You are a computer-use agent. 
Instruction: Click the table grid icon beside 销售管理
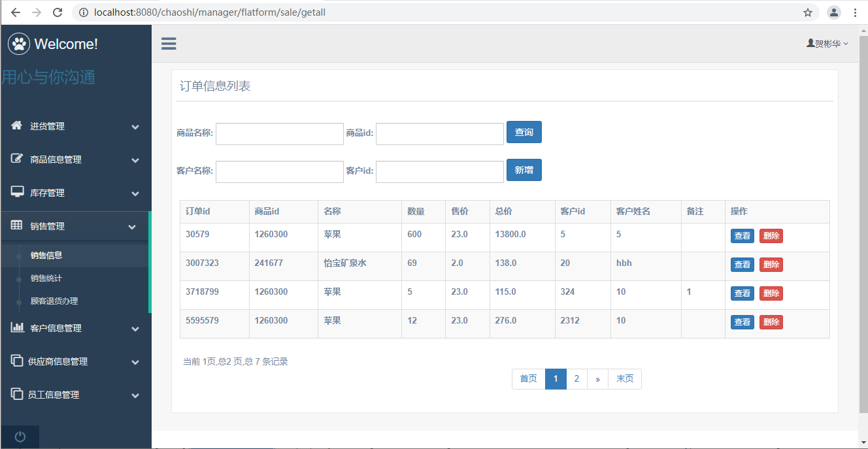click(x=17, y=225)
